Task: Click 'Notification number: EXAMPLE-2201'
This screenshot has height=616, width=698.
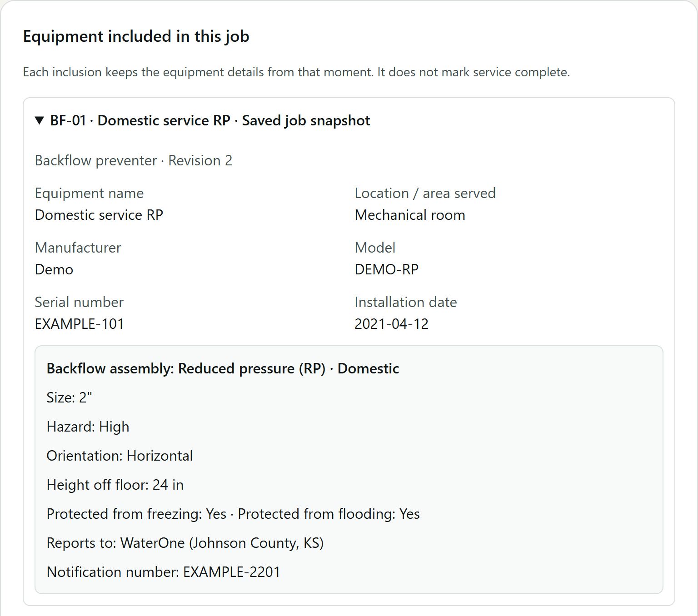Action: [164, 572]
